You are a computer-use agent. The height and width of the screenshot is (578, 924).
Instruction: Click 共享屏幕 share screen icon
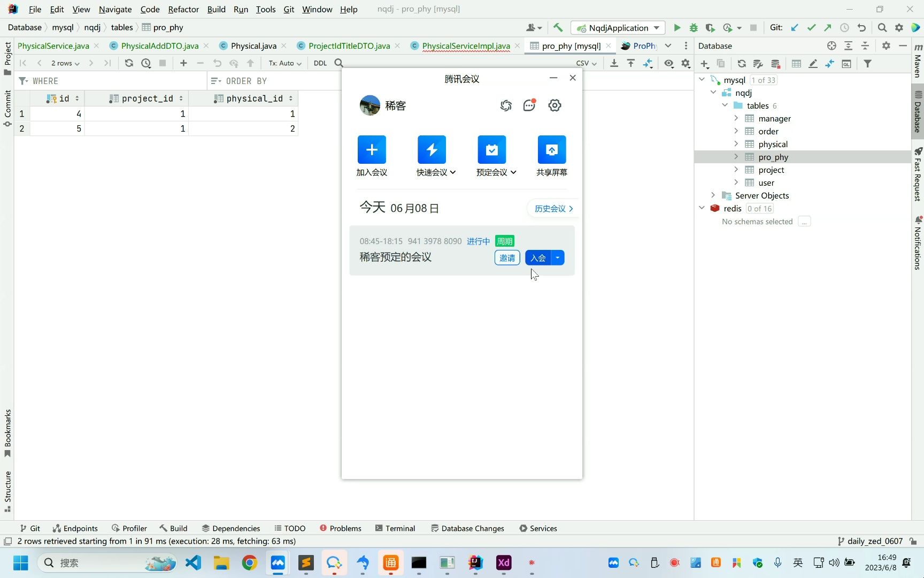(x=551, y=150)
